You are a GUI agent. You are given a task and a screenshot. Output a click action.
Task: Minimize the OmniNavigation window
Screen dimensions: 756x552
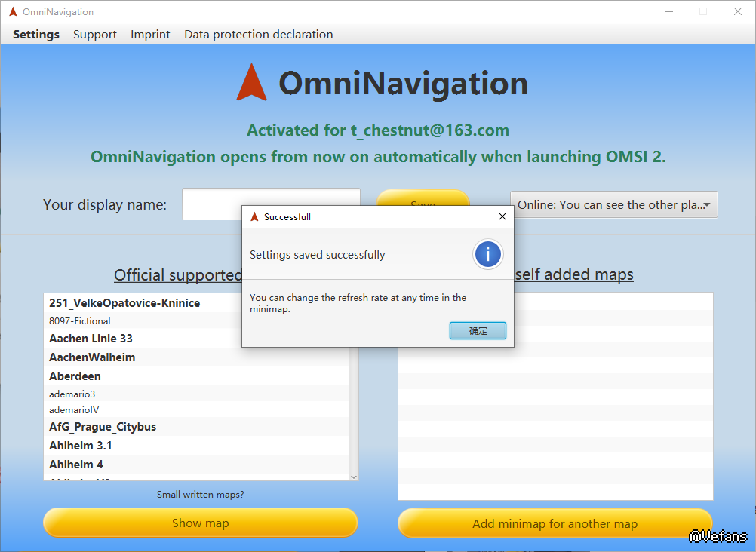tap(669, 11)
